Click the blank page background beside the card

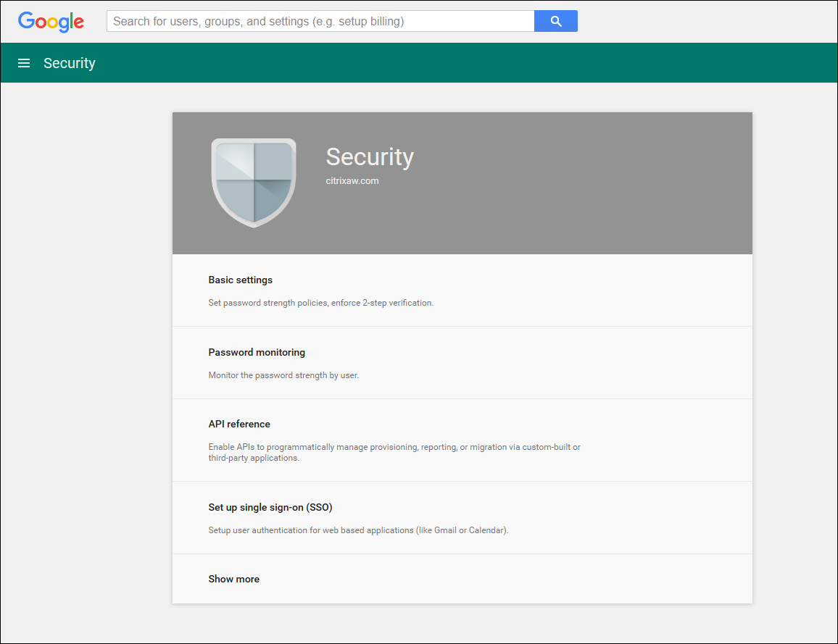point(86,362)
